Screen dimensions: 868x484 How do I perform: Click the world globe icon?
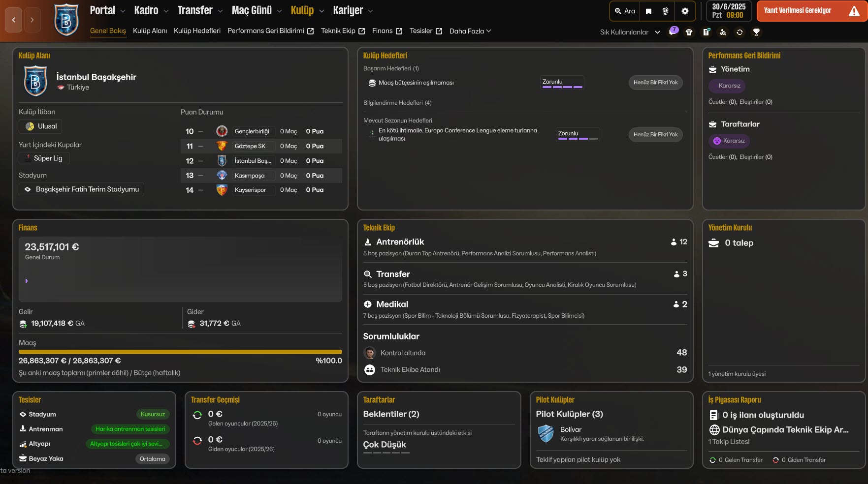coord(665,11)
